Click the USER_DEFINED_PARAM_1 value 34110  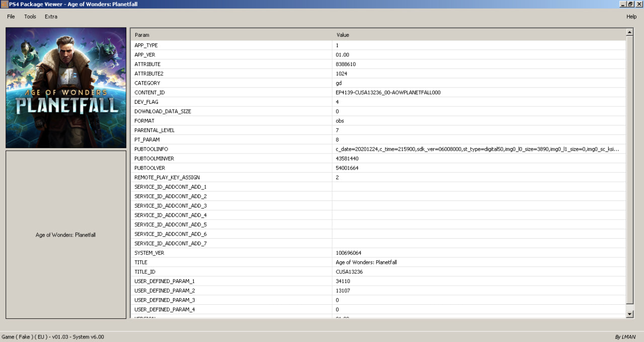click(343, 281)
